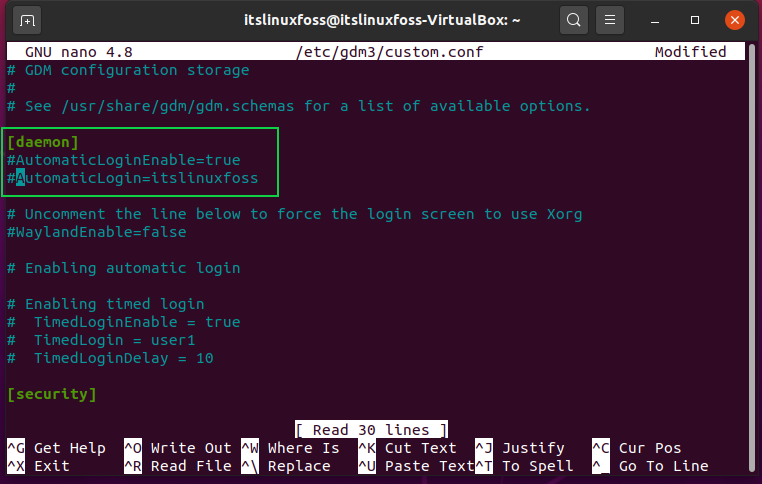
Task: Click the window title itslinuxfoss@itslinuxfoss-VirtualBox
Action: pos(382,20)
